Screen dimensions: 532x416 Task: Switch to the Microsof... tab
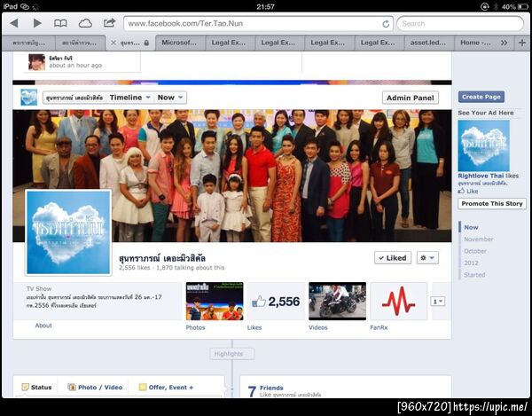coord(181,43)
